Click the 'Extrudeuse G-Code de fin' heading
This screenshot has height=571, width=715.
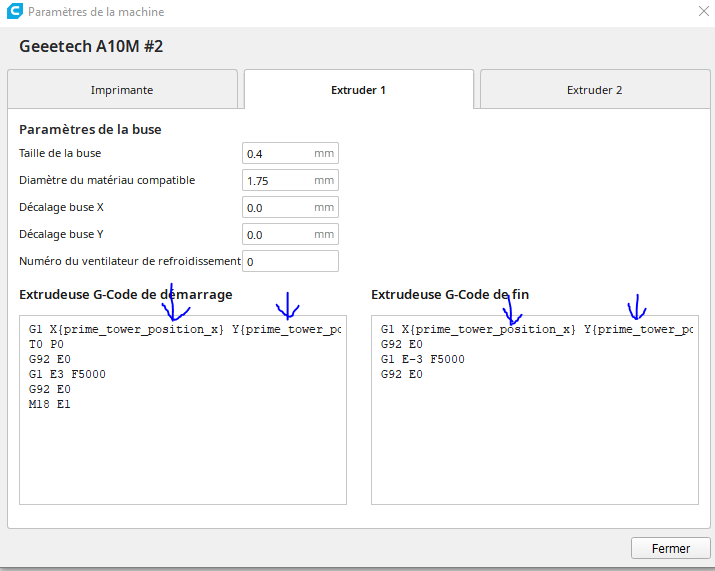click(450, 295)
